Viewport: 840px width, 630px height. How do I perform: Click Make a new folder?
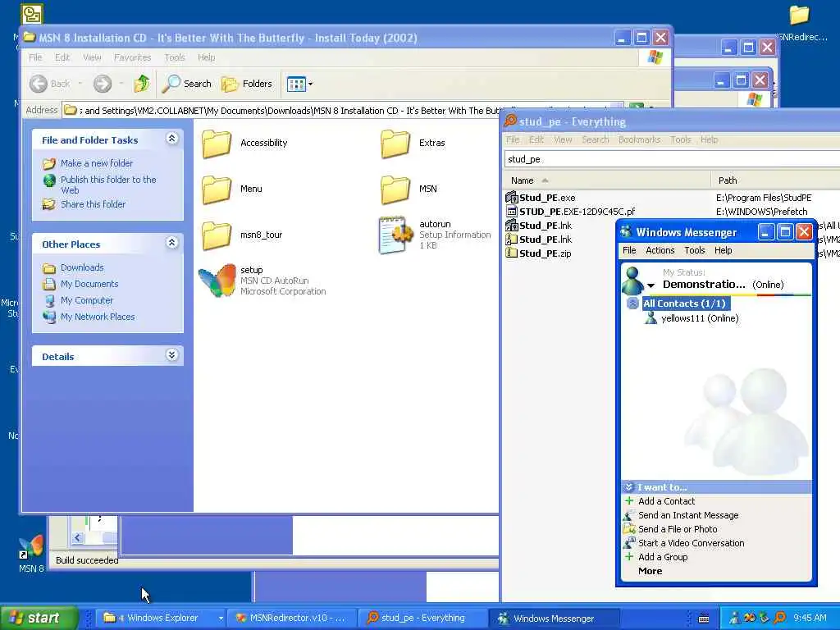click(x=97, y=163)
